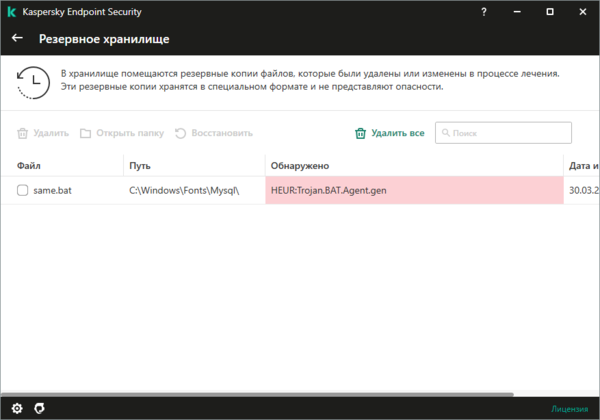Open settings with the gear icon
The height and width of the screenshot is (420, 600).
(17, 409)
